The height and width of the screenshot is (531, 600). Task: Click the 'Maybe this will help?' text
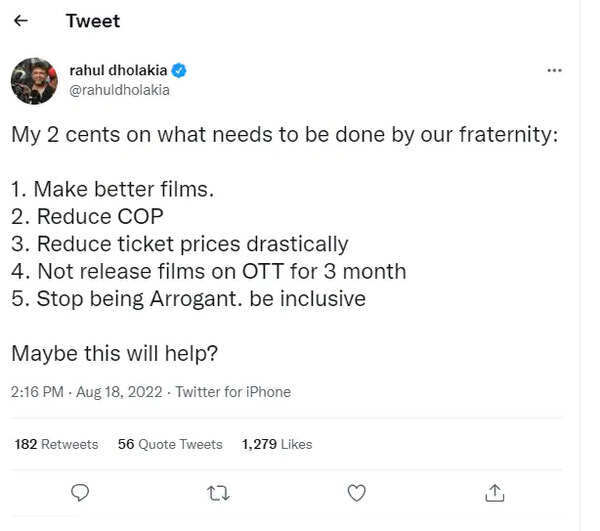coord(116,352)
